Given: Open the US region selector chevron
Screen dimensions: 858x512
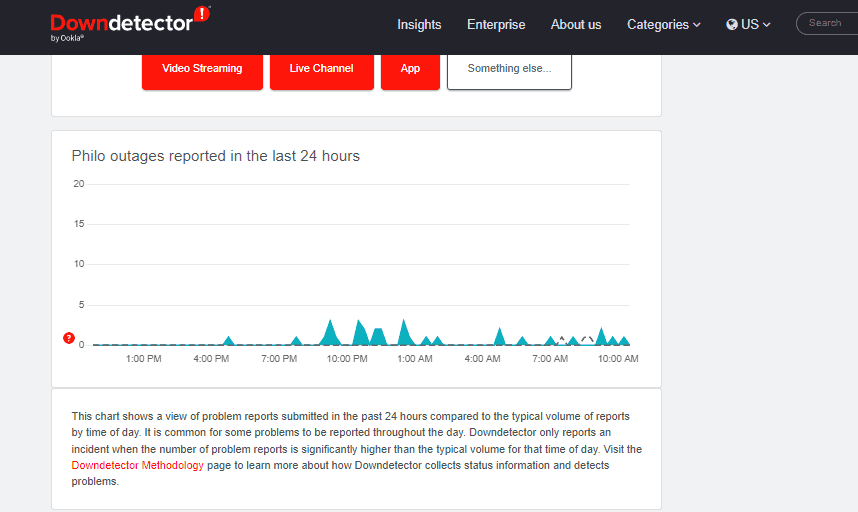Looking at the screenshot, I should pyautogui.click(x=767, y=25).
